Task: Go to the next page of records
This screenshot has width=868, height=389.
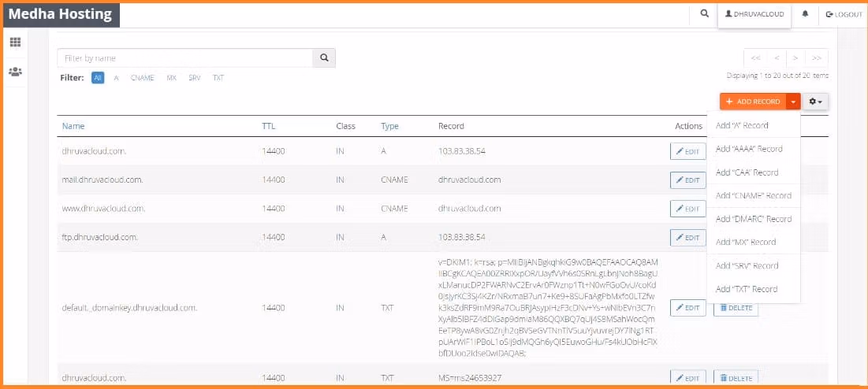Action: (796, 58)
